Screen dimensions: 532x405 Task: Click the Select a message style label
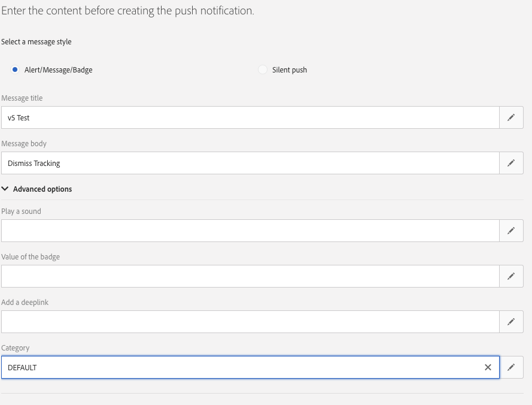[37, 42]
